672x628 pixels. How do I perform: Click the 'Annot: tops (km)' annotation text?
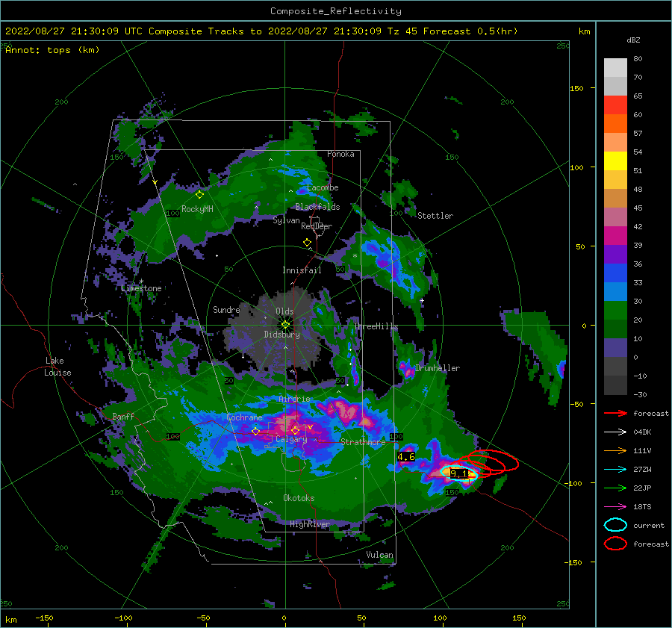pos(52,50)
